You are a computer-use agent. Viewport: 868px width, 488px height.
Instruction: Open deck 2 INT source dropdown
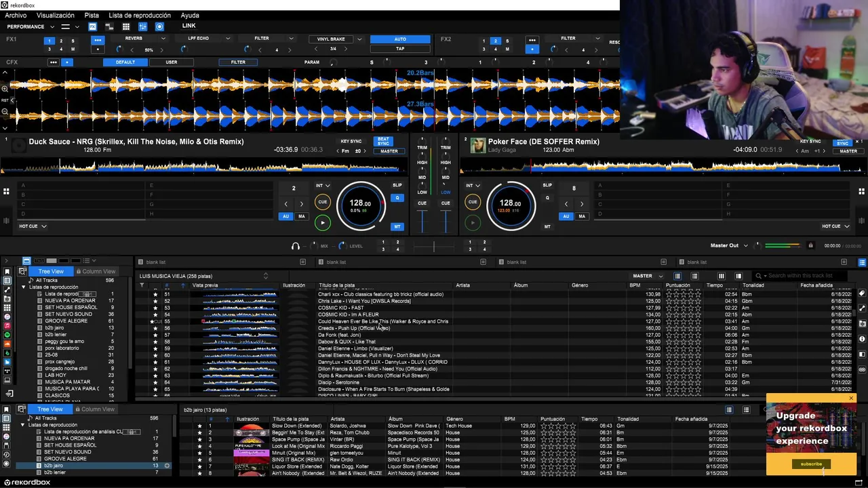point(473,186)
